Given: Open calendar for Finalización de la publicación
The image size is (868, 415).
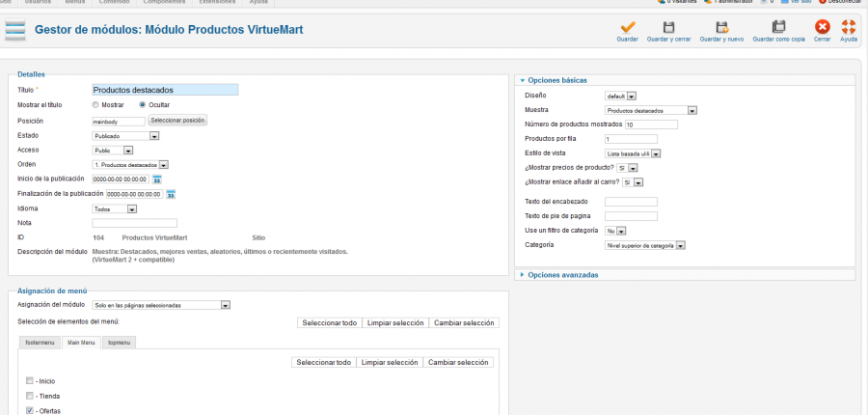Looking at the screenshot, I should click(171, 195).
